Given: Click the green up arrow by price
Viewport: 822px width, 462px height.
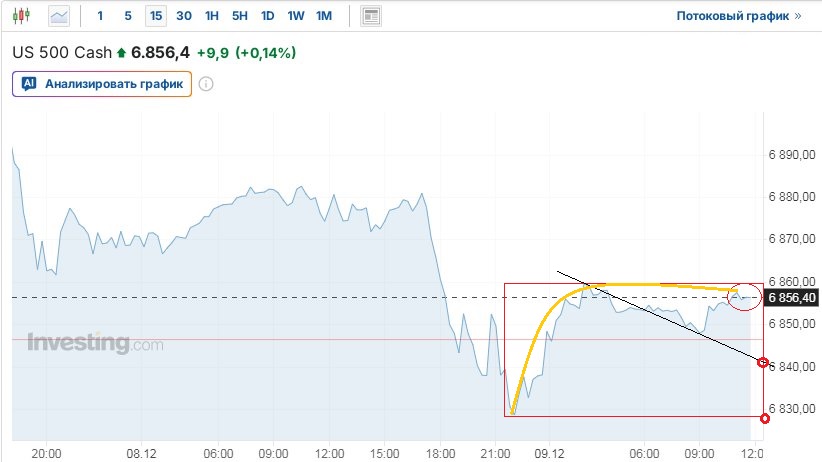Looking at the screenshot, I should point(122,52).
